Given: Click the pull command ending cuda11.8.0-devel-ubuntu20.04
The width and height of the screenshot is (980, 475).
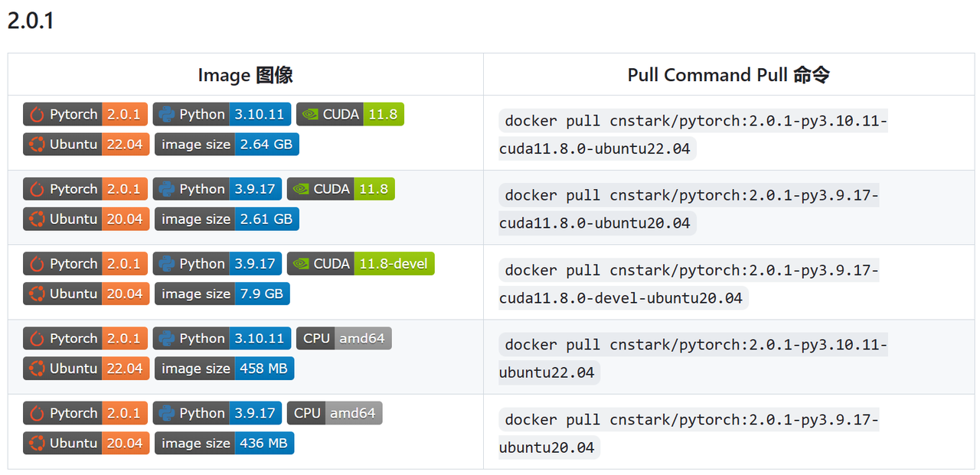Looking at the screenshot, I should coord(689,284).
